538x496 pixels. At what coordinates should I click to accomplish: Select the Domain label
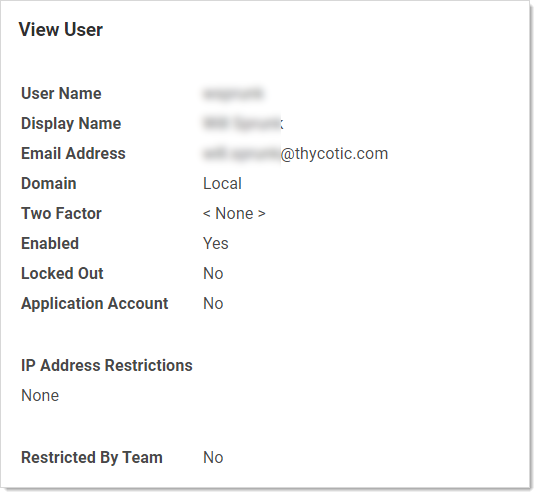click(x=49, y=183)
